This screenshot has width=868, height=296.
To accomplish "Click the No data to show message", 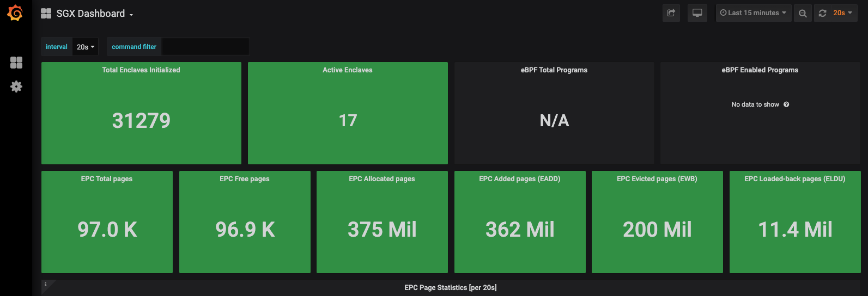I will pyautogui.click(x=755, y=104).
